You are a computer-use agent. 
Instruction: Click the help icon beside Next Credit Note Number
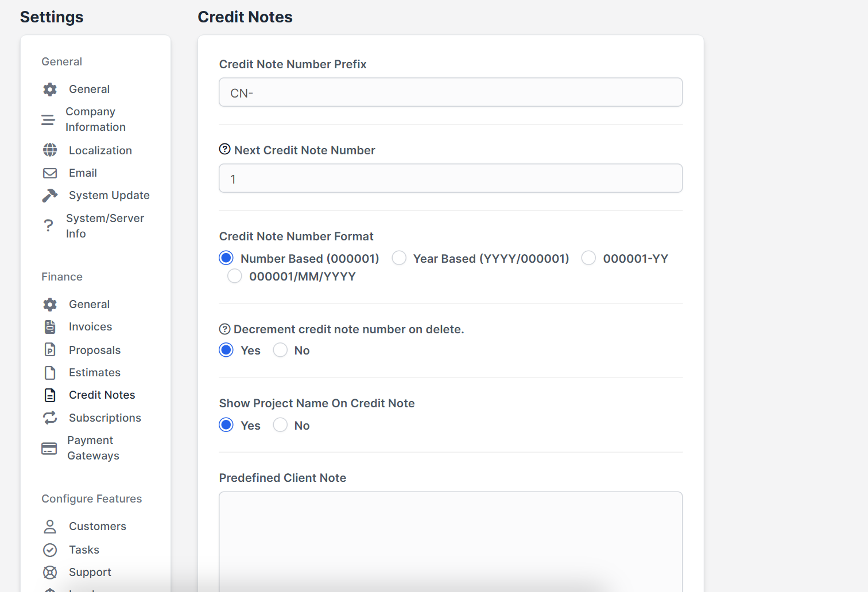pos(225,149)
